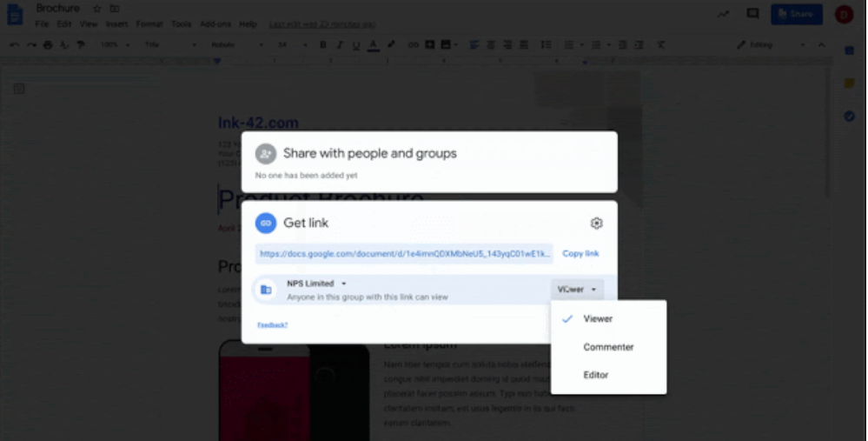
Task: Enable center align
Action: click(490, 45)
